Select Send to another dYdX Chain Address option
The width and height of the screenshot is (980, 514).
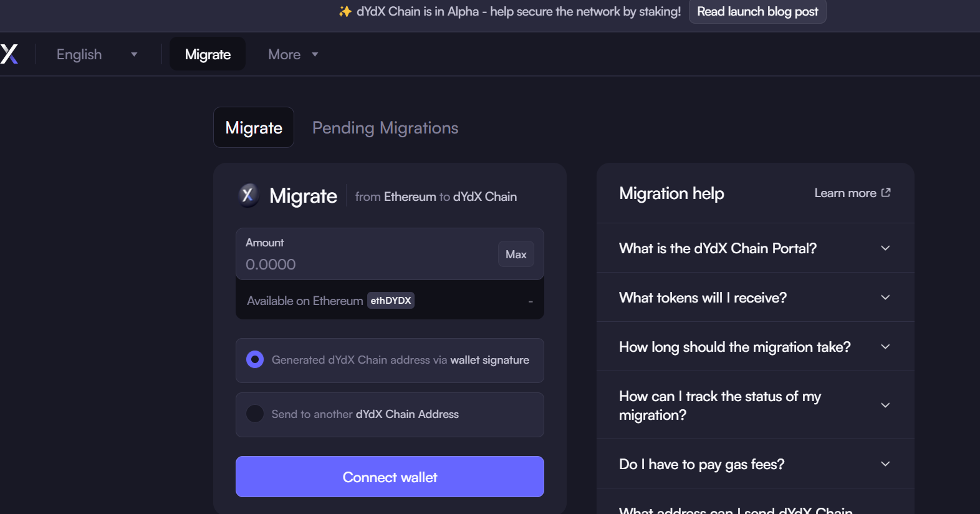(x=255, y=414)
